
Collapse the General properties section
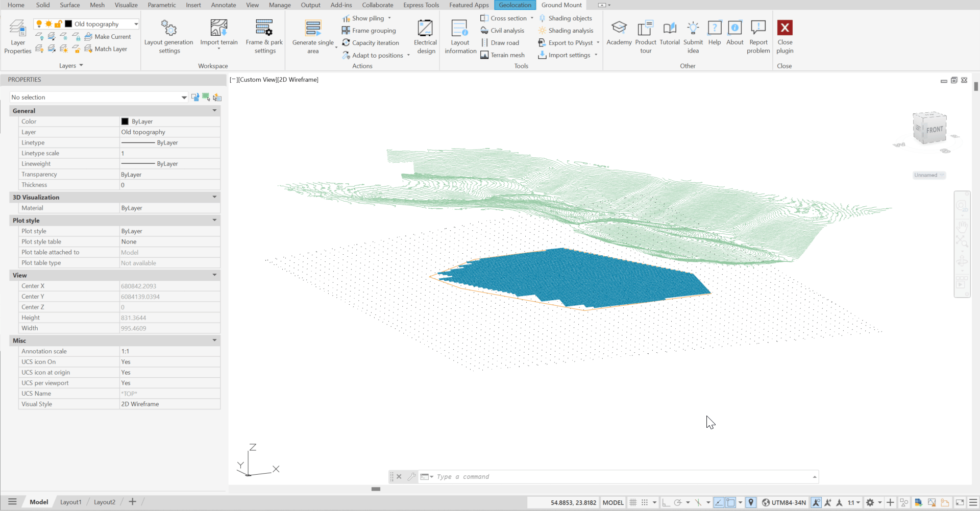[214, 111]
